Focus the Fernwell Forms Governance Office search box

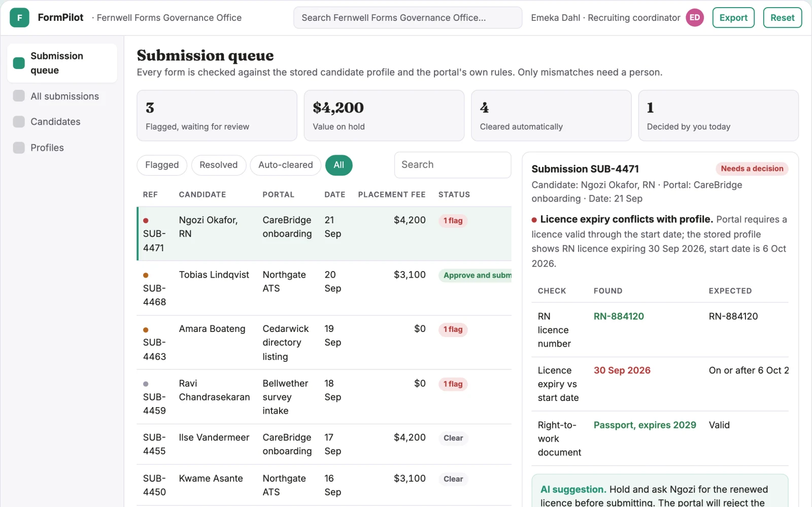(408, 18)
